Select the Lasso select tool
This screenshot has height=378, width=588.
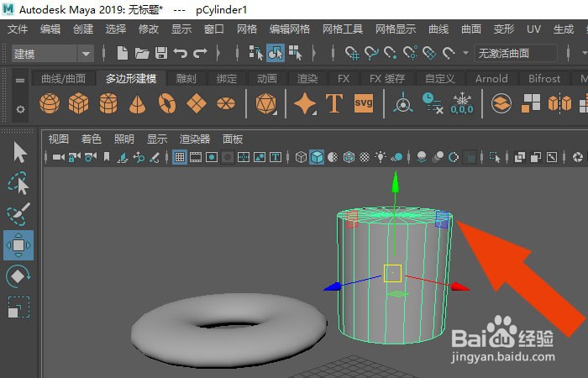point(18,183)
